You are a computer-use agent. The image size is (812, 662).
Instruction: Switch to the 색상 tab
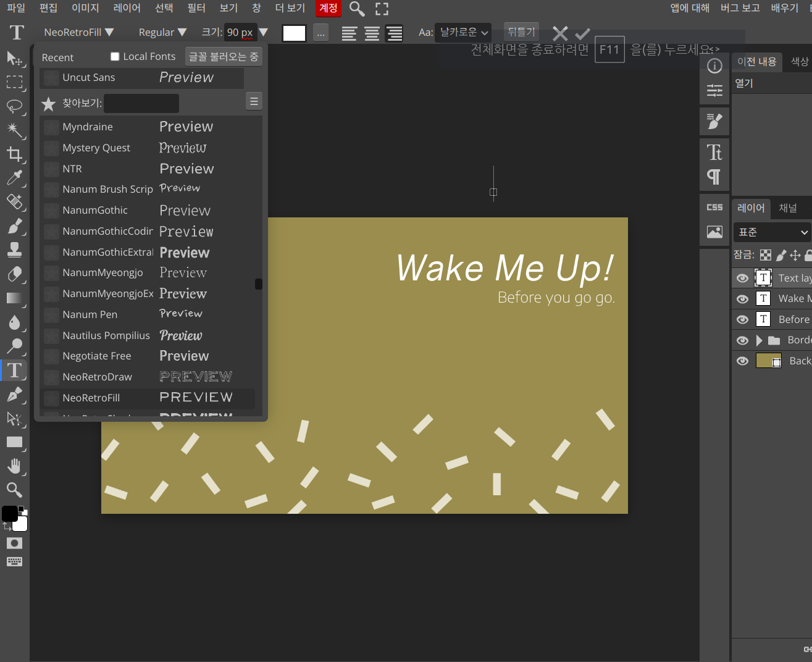coord(800,61)
